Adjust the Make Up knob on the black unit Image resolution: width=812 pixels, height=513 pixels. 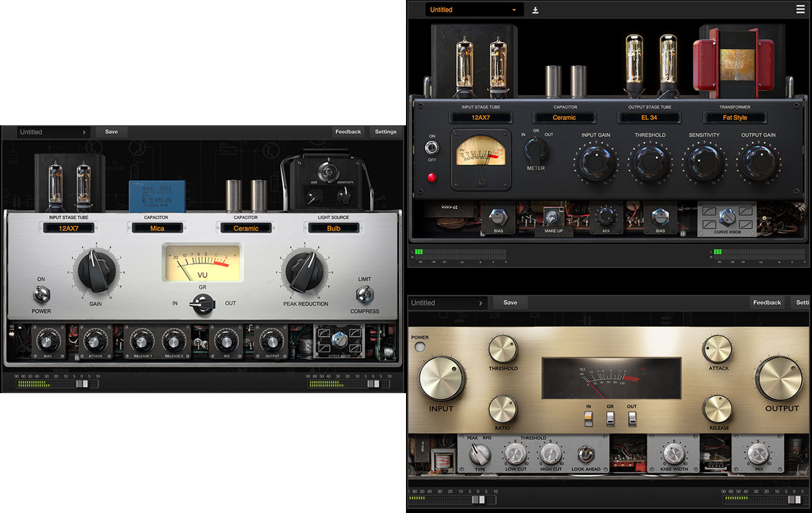[x=552, y=218]
